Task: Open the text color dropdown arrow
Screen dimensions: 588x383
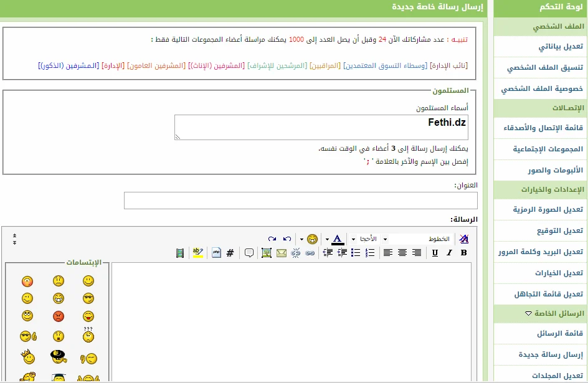Action: (327, 239)
